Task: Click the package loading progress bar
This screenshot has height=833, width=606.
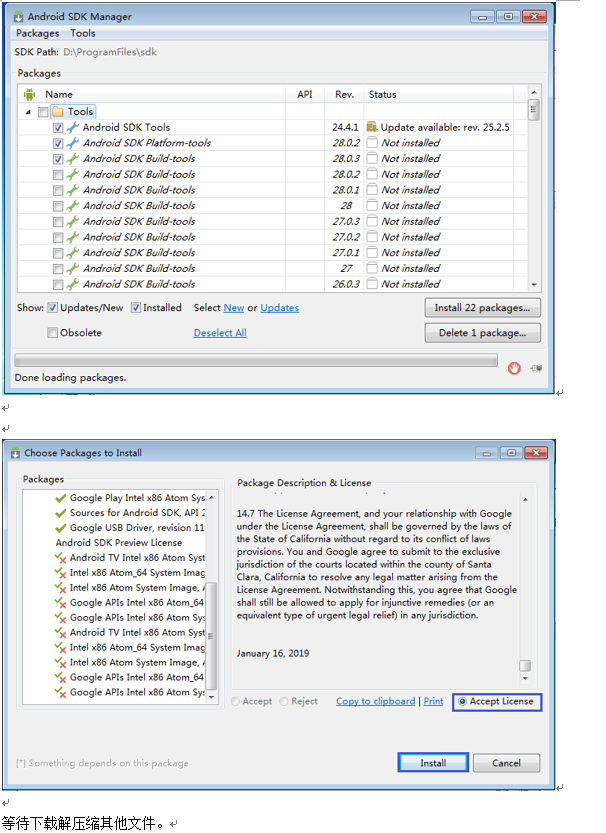Action: [256, 361]
